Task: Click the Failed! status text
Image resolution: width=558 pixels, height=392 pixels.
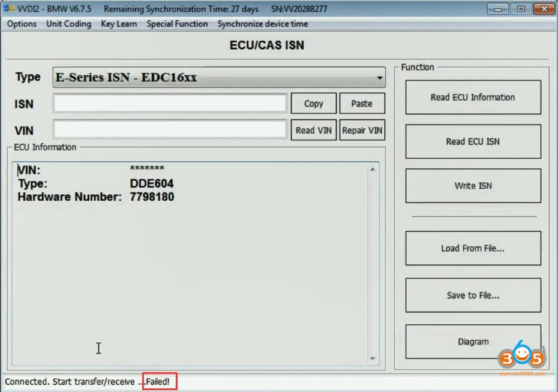Action: (x=158, y=382)
